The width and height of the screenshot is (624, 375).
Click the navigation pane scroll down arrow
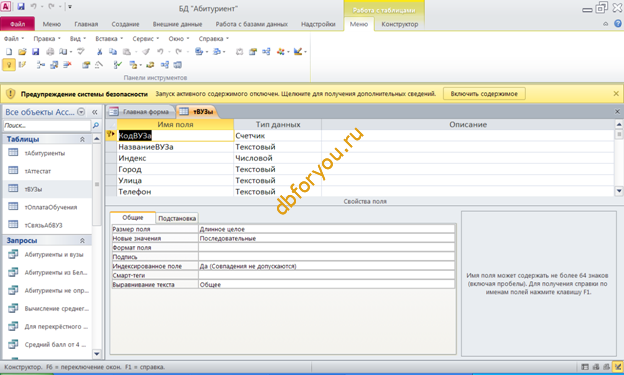[97, 354]
